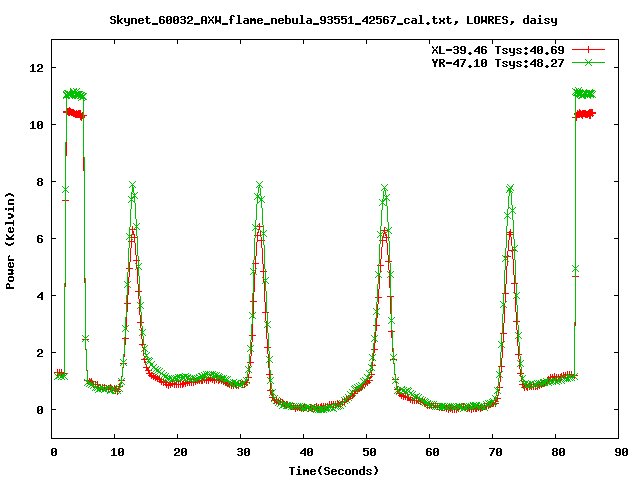Select the XL-39.46 Tsys:40.69 legend label
This screenshot has height=480, width=640.
pyautogui.click(x=498, y=50)
